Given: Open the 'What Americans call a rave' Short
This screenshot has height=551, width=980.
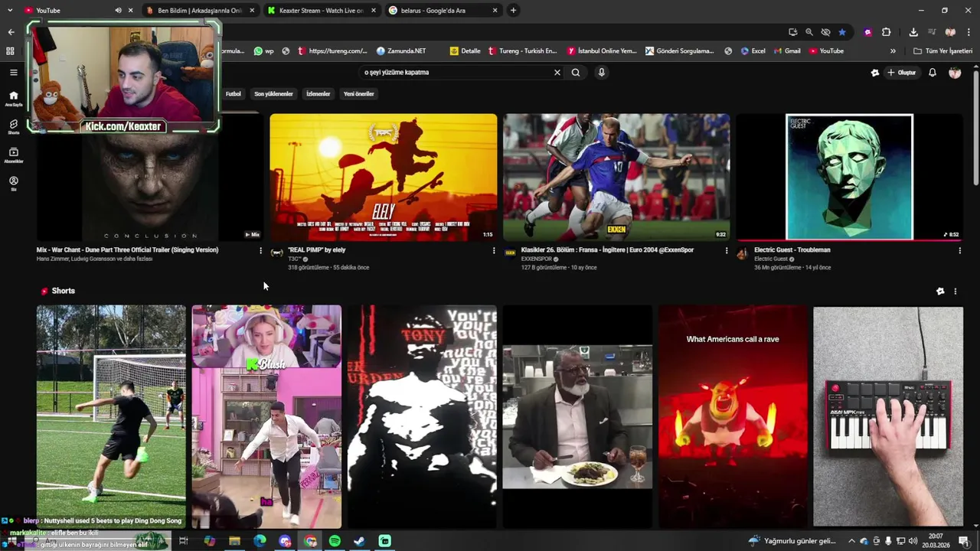Looking at the screenshot, I should click(x=733, y=416).
